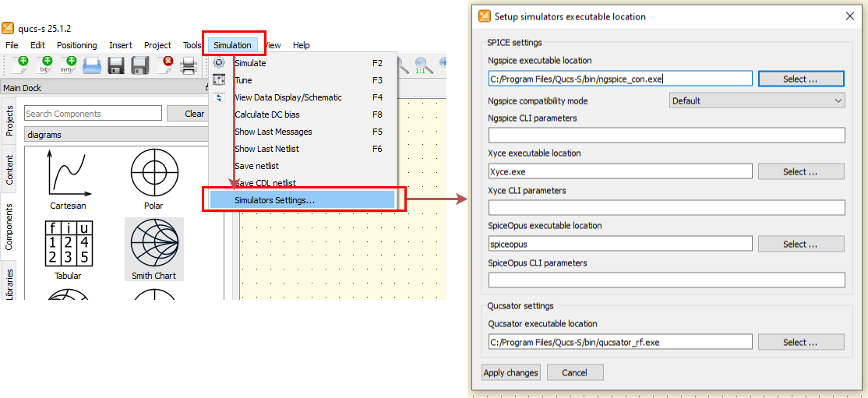Click Select… for SpiceOpus executable
Screen dimensions: 868x398
click(x=801, y=244)
